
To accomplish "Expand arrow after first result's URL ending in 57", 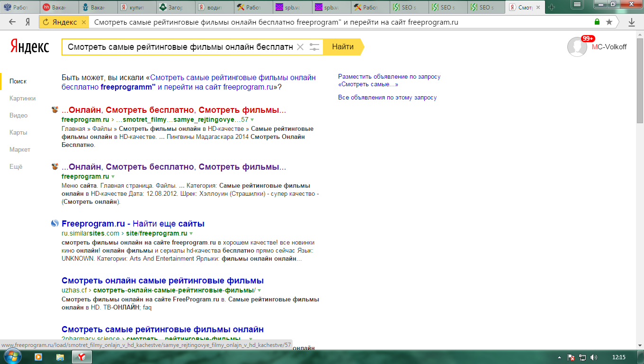I will pos(252,120).
